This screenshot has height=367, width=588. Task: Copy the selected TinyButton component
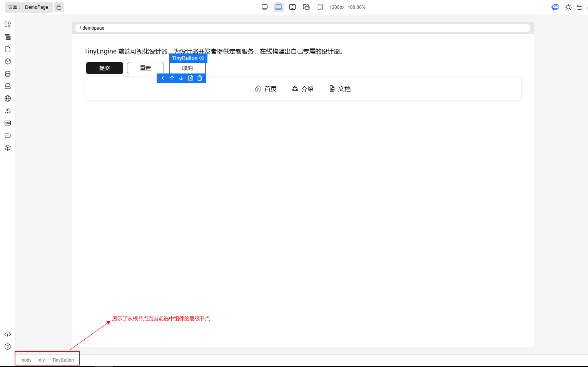tap(190, 78)
